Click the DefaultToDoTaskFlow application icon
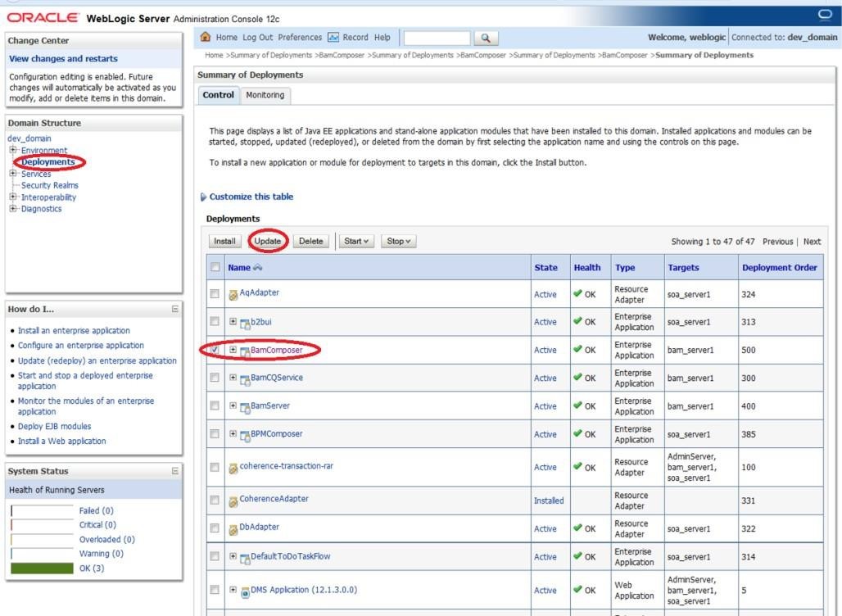842x616 pixels. pos(245,559)
